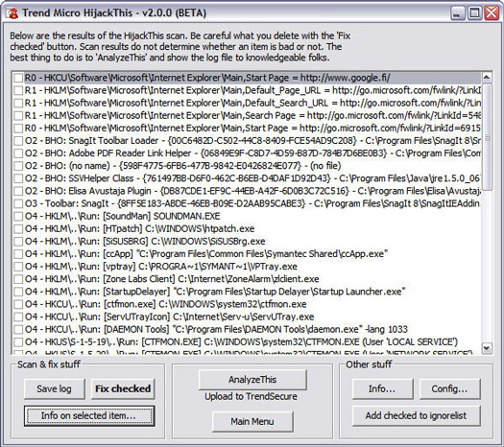Viewport: 504px width, 447px height.
Task: Click the results list scroll down arrow
Action: click(x=487, y=348)
